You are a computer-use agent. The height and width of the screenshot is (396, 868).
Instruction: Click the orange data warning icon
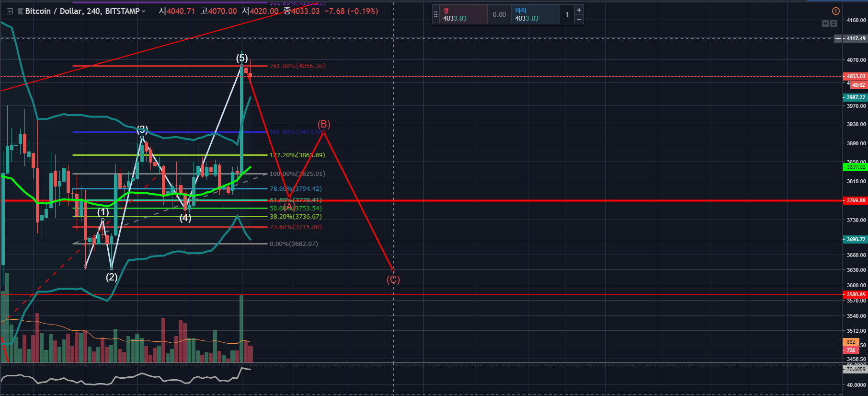[x=836, y=11]
